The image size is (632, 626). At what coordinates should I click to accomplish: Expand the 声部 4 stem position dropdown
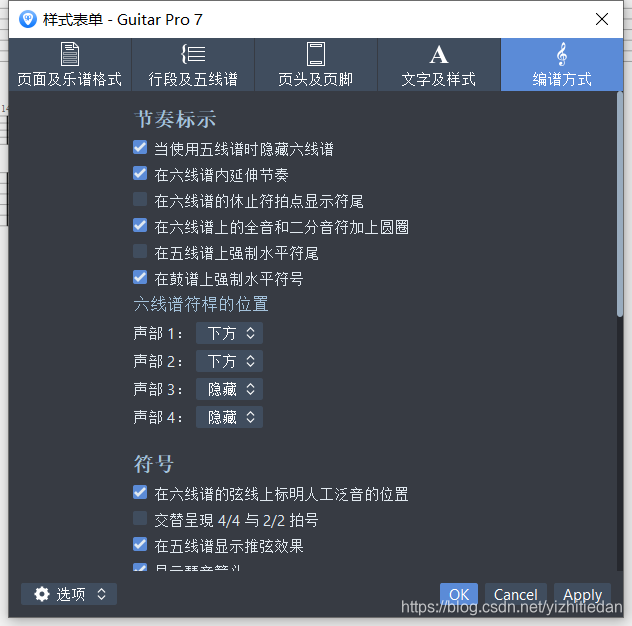coord(229,417)
